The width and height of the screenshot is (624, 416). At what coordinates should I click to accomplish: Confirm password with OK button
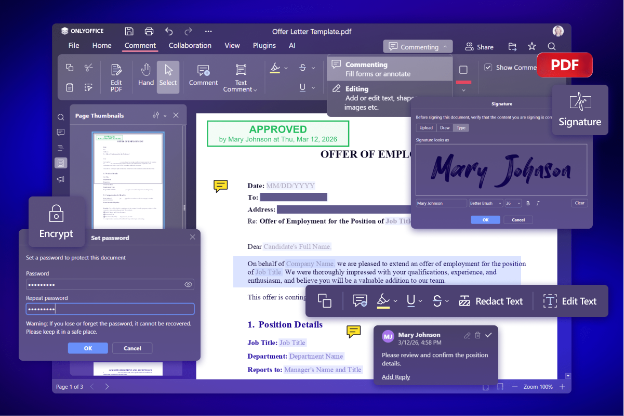tap(88, 348)
